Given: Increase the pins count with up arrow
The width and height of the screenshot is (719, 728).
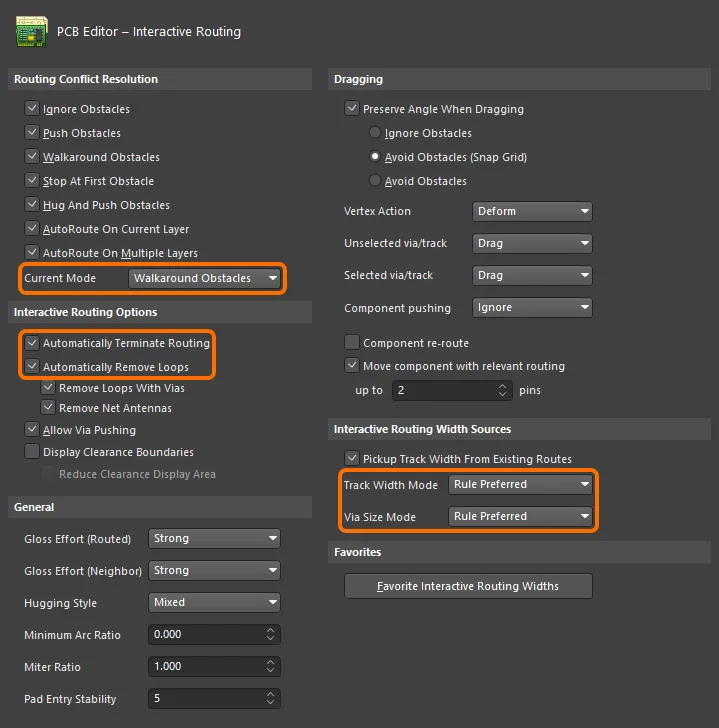Looking at the screenshot, I should coord(502,386).
